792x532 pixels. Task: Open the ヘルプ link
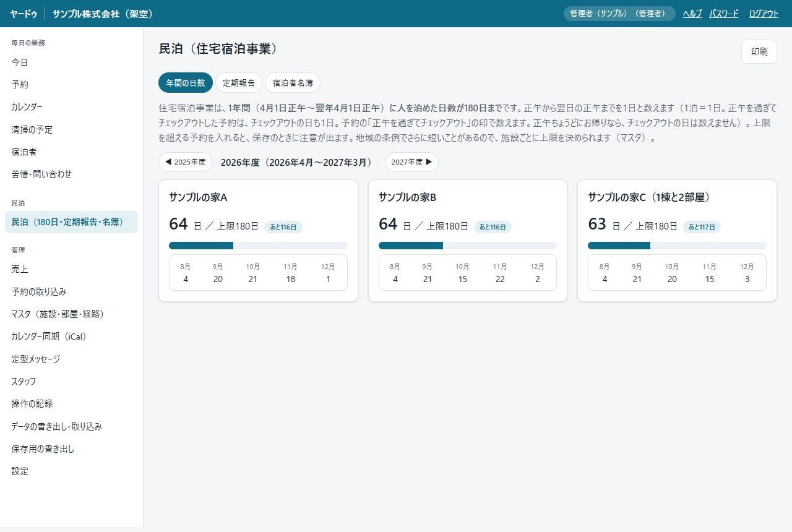pos(692,14)
